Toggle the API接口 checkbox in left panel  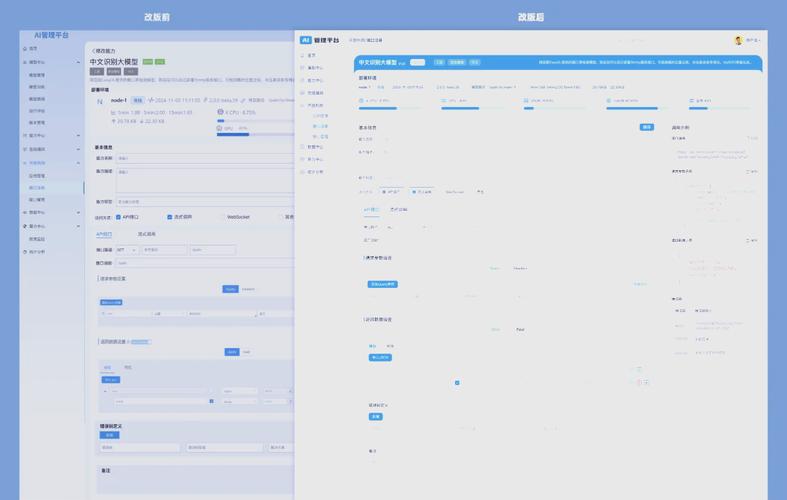tap(118, 217)
